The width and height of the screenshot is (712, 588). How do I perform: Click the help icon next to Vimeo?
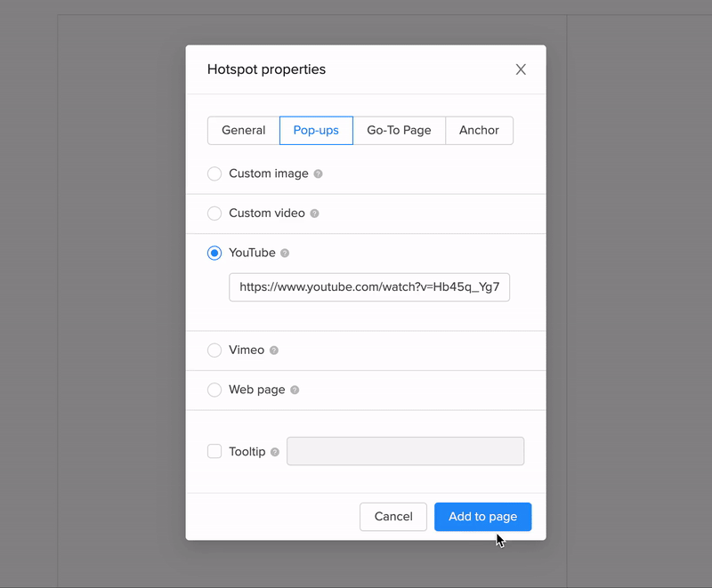pyautogui.click(x=274, y=350)
